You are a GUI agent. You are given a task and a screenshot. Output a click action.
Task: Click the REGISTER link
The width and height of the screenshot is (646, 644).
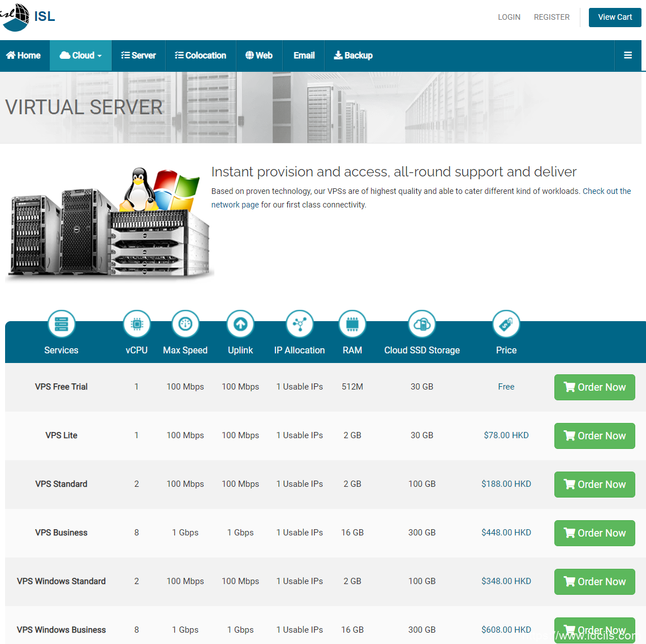click(552, 18)
